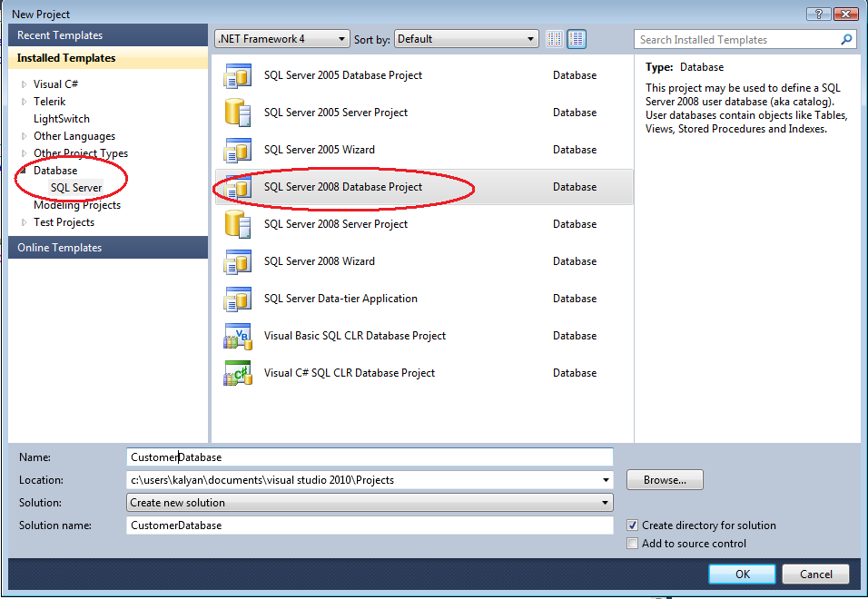
Task: Click the SQL Server 2008 Wizard icon
Action: point(238,261)
